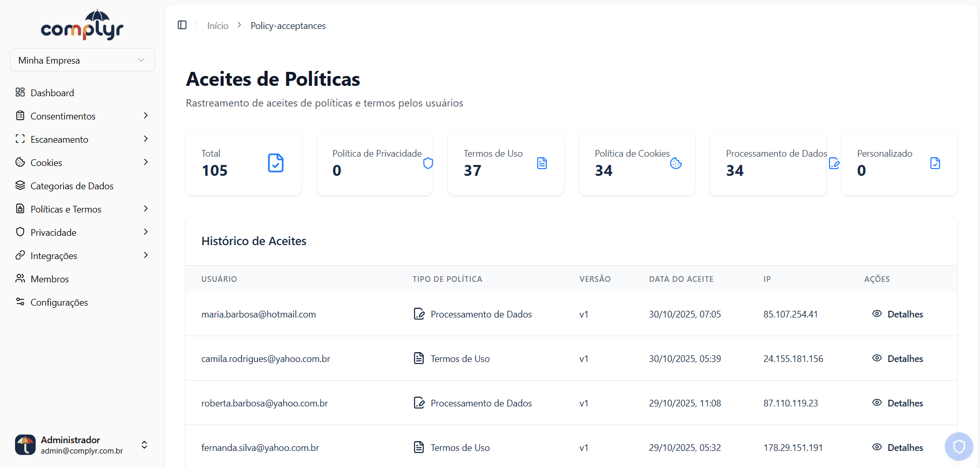Click the Membros users icon
980x468 pixels.
click(20, 279)
